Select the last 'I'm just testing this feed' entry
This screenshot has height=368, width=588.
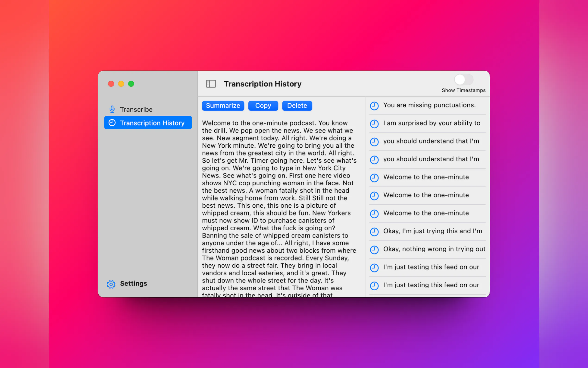431,285
